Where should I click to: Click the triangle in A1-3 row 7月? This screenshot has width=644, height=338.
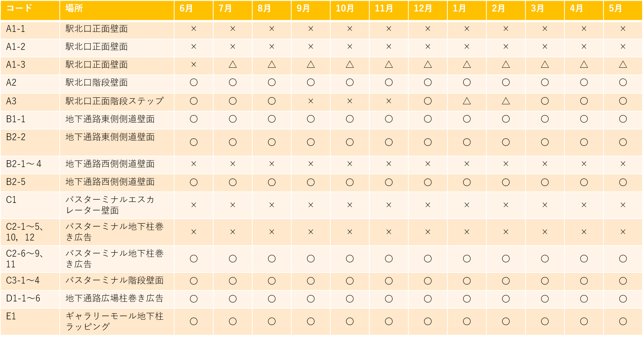click(232, 65)
